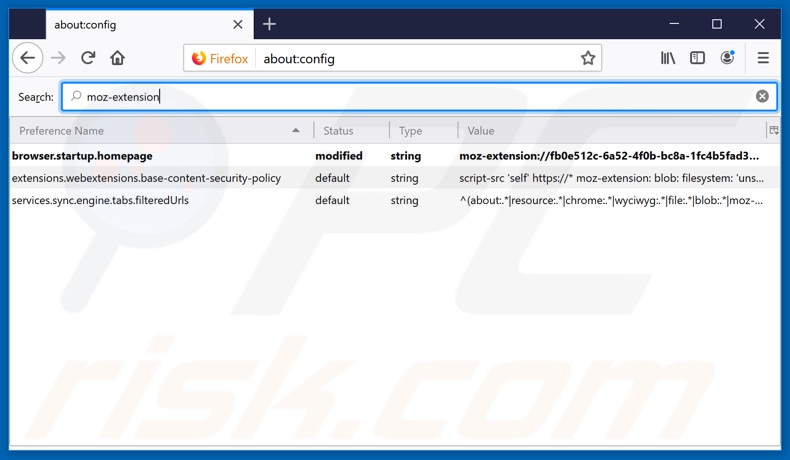Maximize the Firefox window

tap(716, 24)
